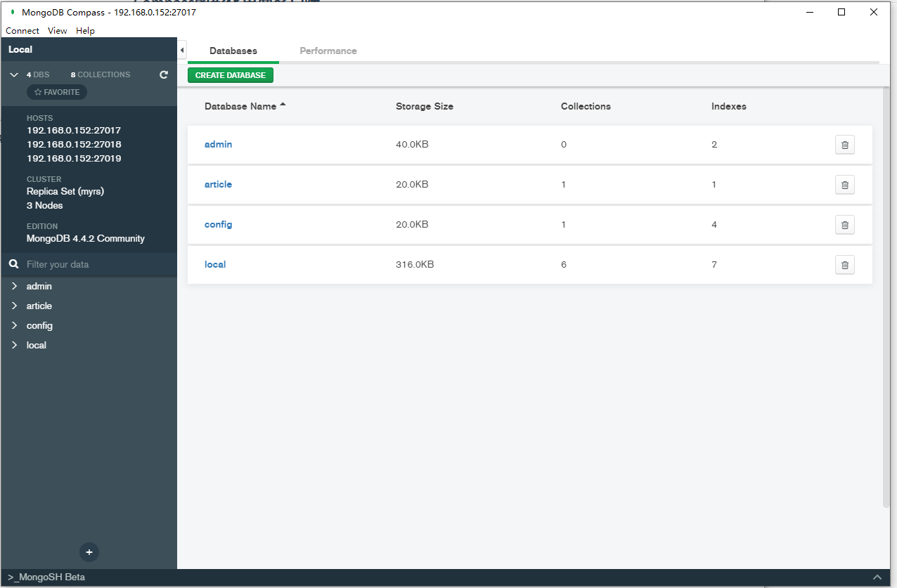
Task: Delete the admin database using trash icon
Action: [x=844, y=145]
